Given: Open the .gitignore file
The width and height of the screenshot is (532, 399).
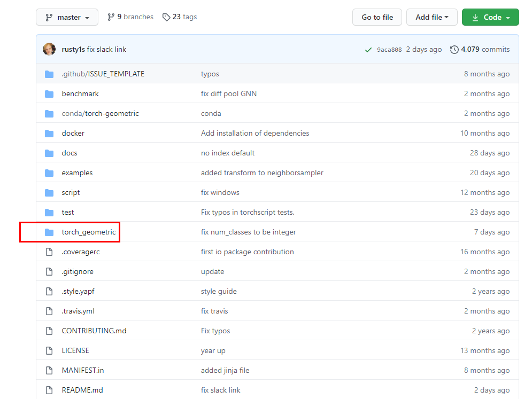Looking at the screenshot, I should 78,271.
